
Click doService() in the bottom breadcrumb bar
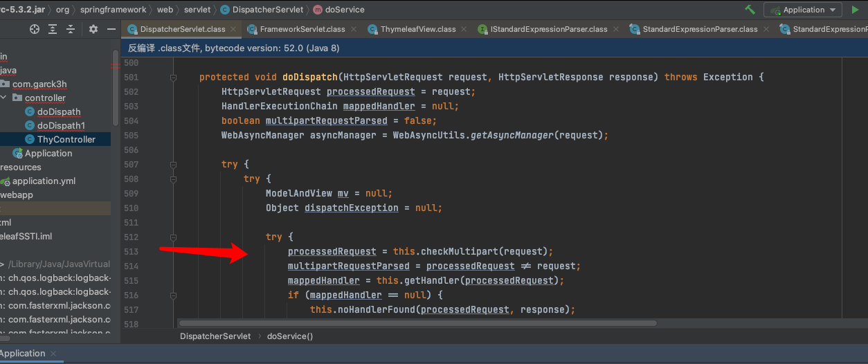tap(289, 336)
